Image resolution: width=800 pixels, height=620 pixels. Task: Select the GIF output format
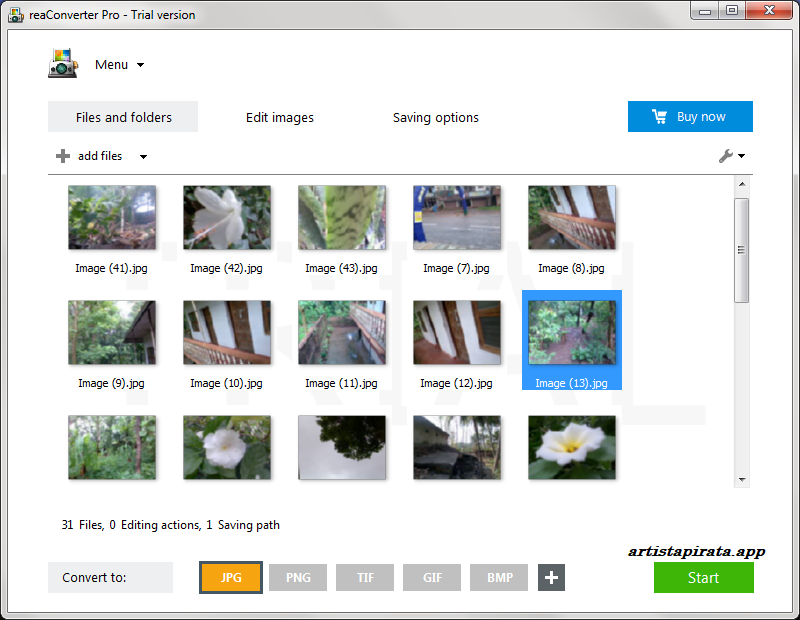(431, 577)
